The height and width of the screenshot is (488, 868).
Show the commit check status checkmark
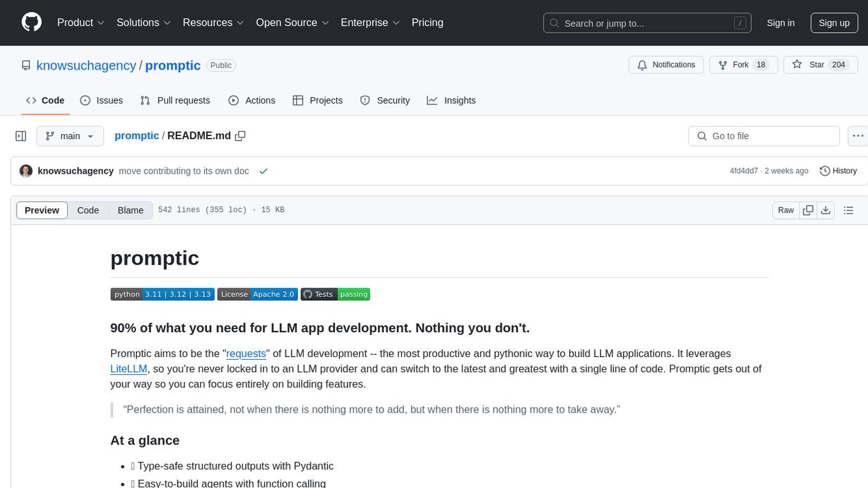[264, 171]
